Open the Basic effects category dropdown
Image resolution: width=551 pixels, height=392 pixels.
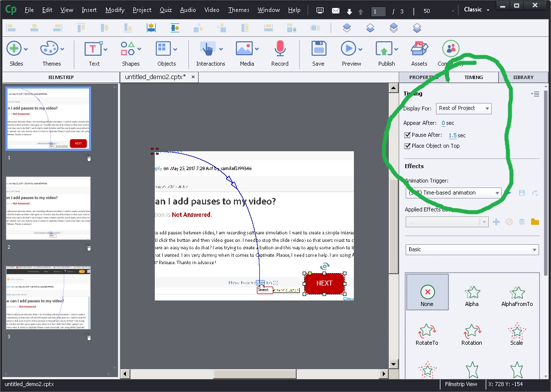click(x=472, y=249)
